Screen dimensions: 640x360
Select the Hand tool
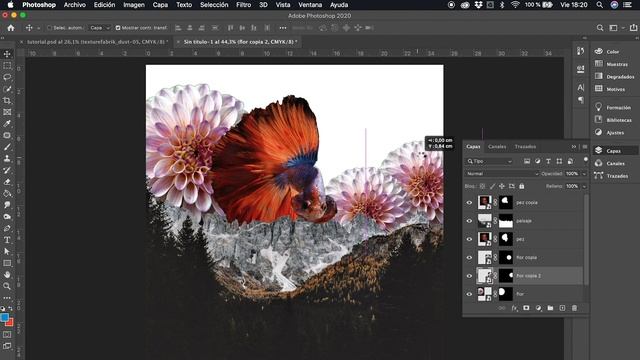7,275
